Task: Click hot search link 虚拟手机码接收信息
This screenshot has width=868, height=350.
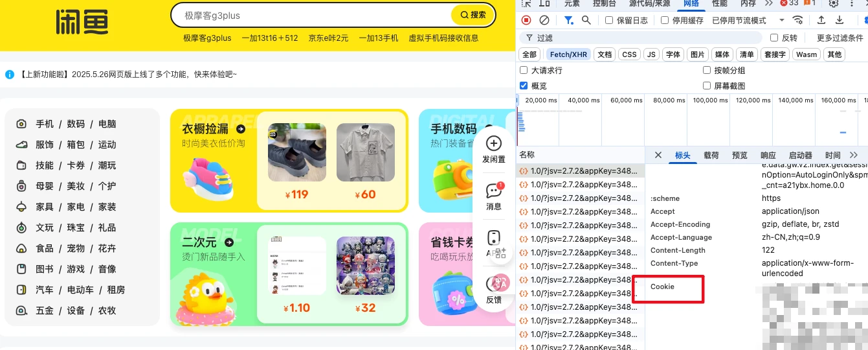Action: pyautogui.click(x=443, y=38)
